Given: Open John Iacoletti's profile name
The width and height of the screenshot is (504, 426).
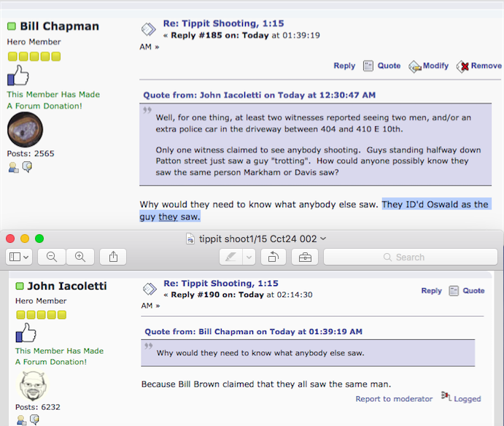Looking at the screenshot, I should [x=67, y=286].
